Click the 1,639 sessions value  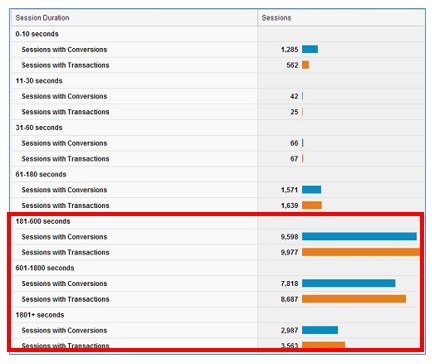click(x=289, y=206)
